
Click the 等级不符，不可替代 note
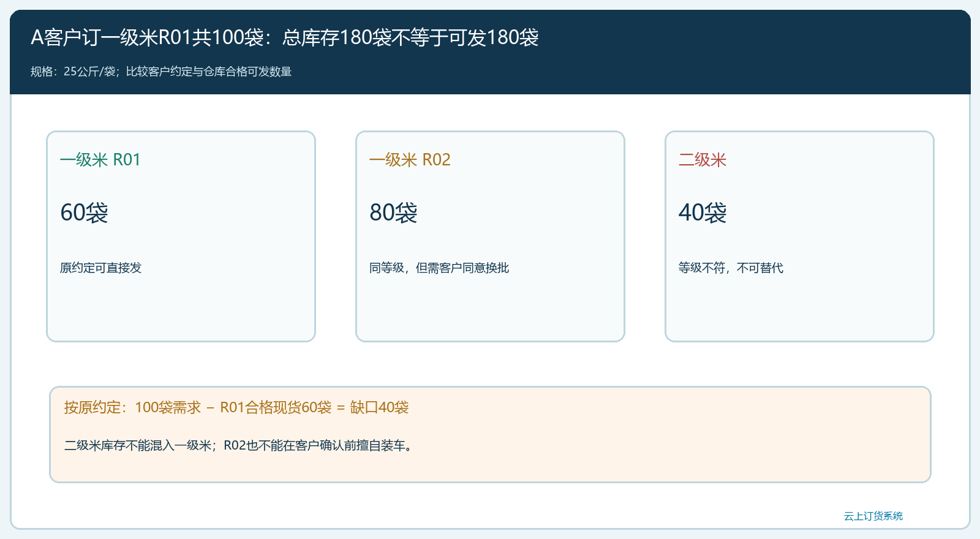pos(731,268)
